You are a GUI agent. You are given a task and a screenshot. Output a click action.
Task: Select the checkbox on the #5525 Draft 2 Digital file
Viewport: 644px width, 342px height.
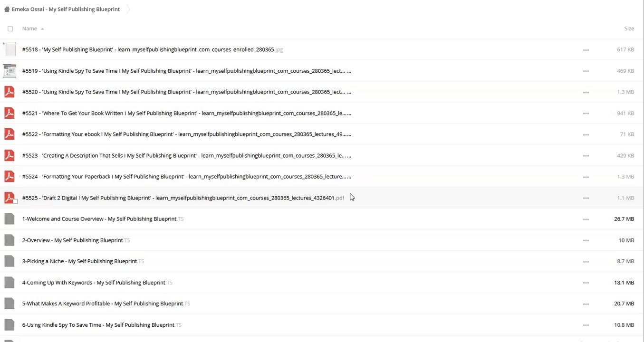click(x=15, y=201)
